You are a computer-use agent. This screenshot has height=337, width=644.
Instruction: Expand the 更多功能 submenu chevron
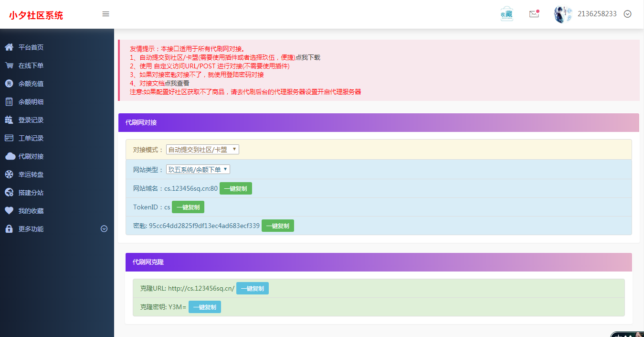point(104,229)
